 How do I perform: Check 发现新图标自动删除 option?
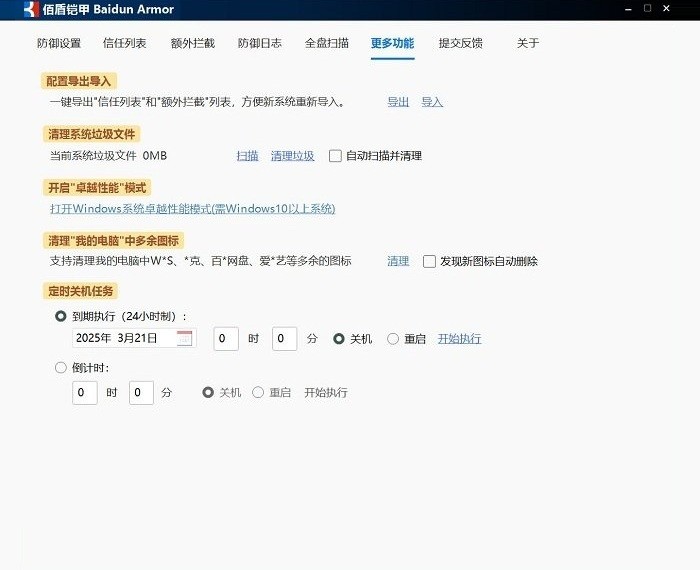(429, 261)
